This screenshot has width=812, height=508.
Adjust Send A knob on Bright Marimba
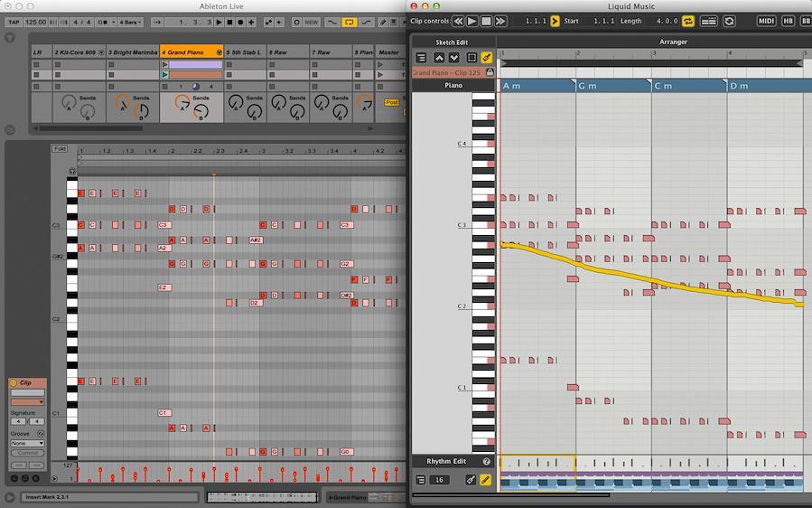tap(123, 101)
